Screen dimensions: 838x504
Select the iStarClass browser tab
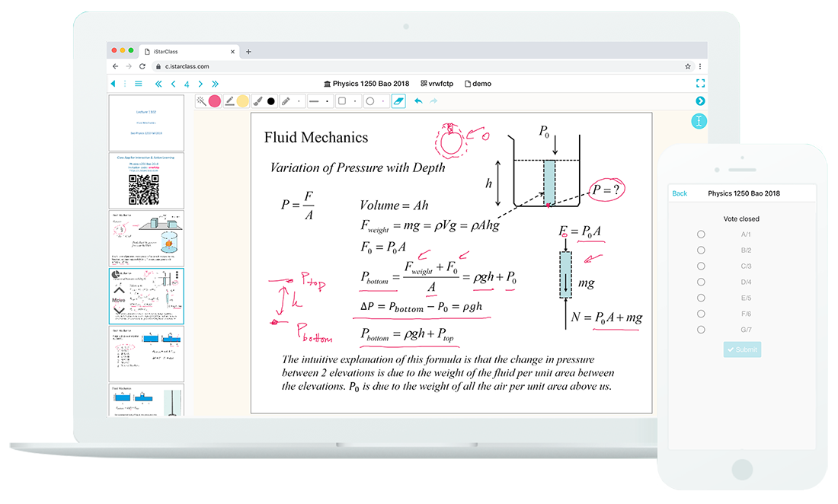pos(190,52)
